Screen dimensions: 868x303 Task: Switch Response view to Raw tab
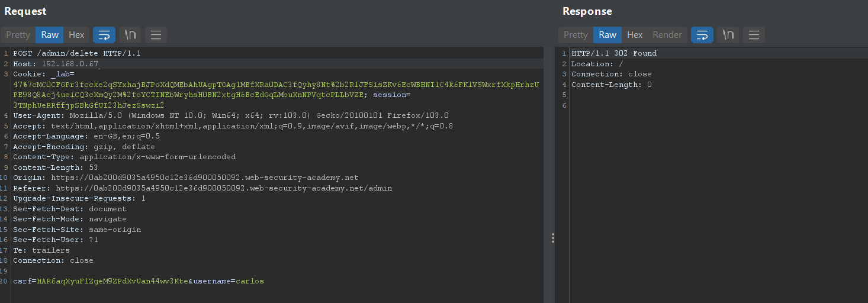pyautogui.click(x=607, y=35)
